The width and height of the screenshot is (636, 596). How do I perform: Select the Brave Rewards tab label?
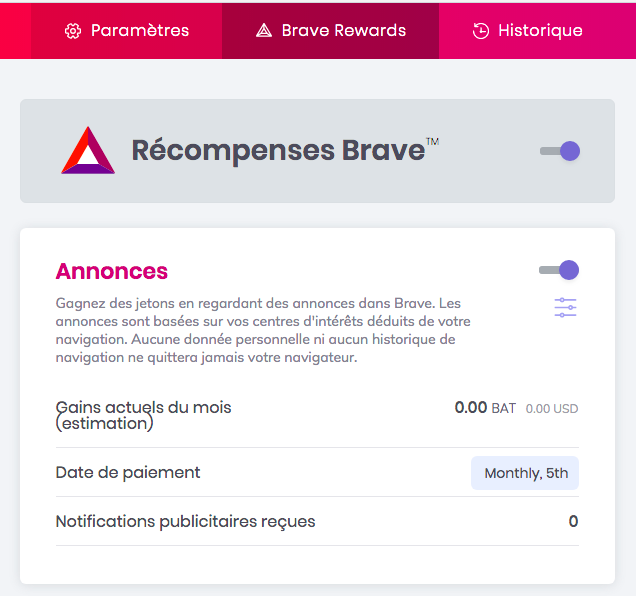tap(343, 30)
